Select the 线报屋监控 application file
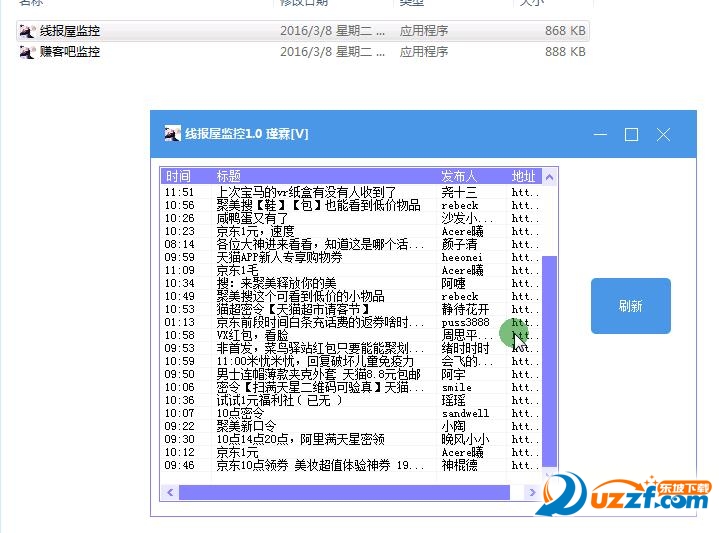The height and width of the screenshot is (533, 719). click(x=303, y=31)
